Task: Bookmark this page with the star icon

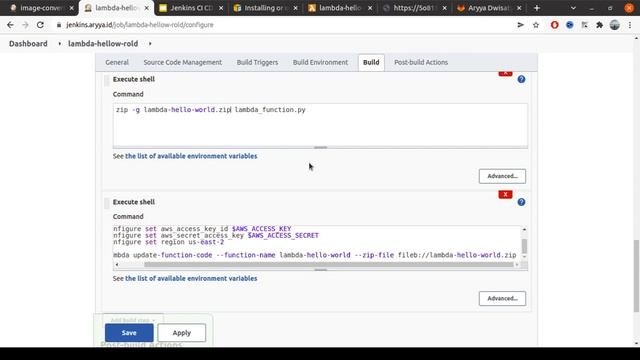Action: (536, 25)
